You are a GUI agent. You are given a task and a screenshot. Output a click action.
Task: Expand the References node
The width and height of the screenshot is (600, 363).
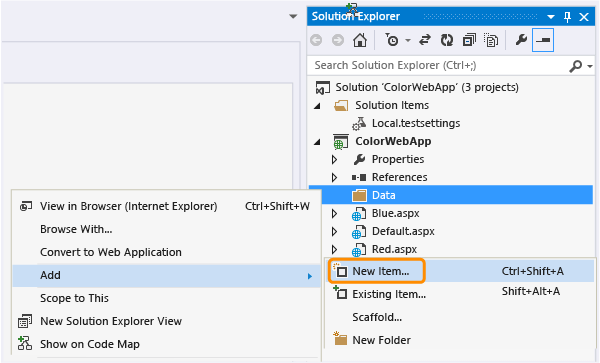334,177
